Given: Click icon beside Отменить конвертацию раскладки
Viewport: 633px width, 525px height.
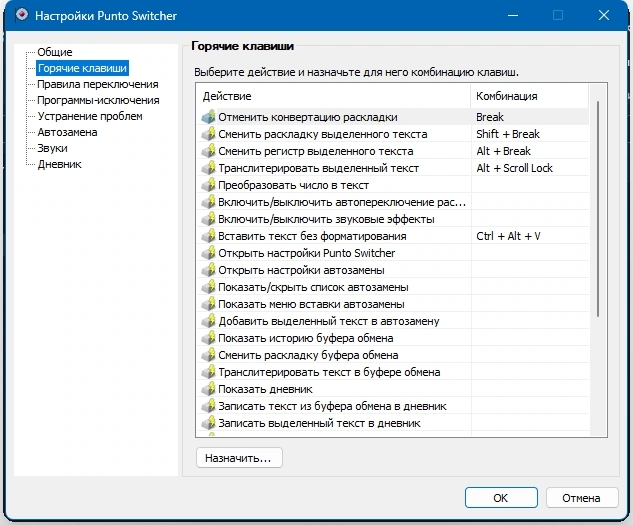Looking at the screenshot, I should point(208,117).
